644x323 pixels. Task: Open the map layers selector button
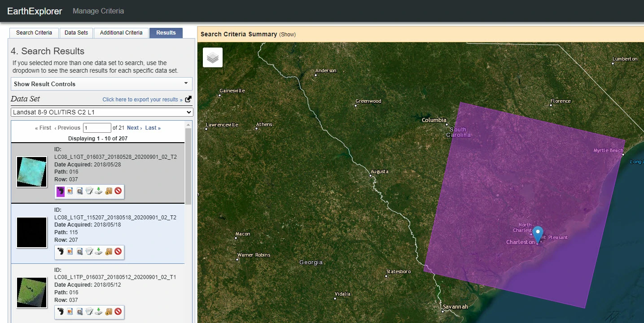213,57
